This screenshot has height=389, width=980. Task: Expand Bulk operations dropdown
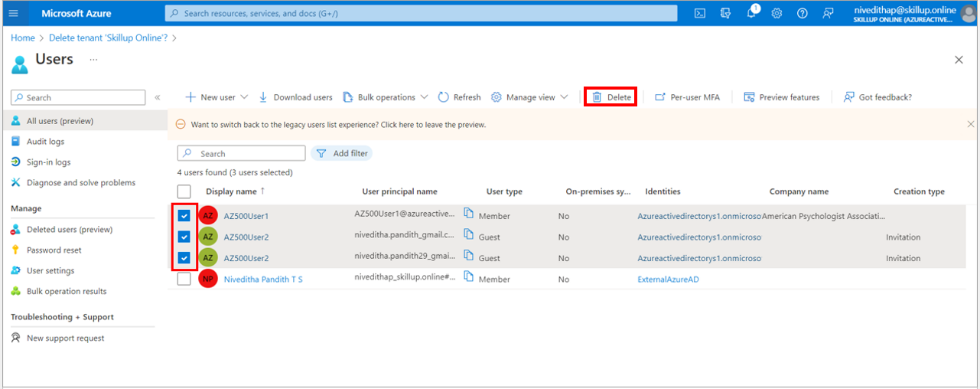[x=386, y=97]
